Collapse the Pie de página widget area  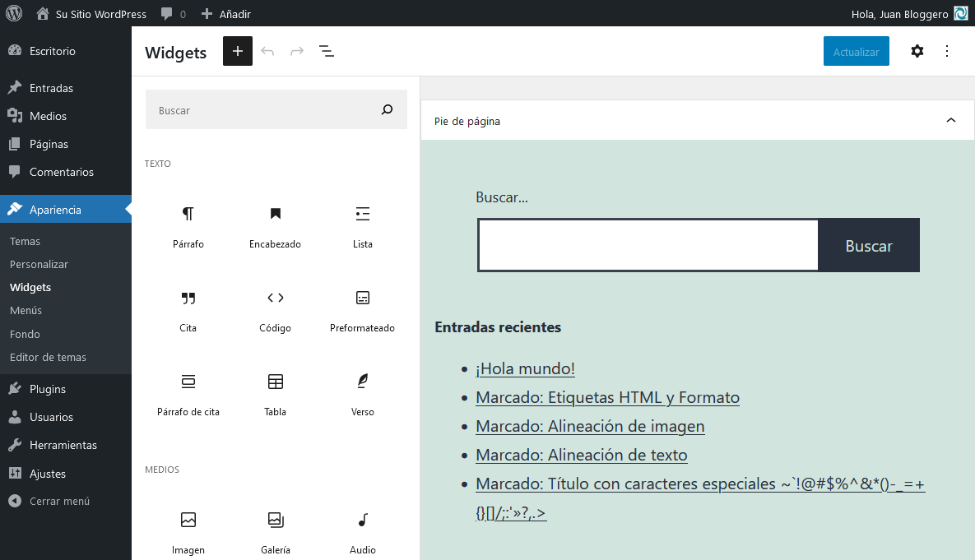tap(951, 120)
